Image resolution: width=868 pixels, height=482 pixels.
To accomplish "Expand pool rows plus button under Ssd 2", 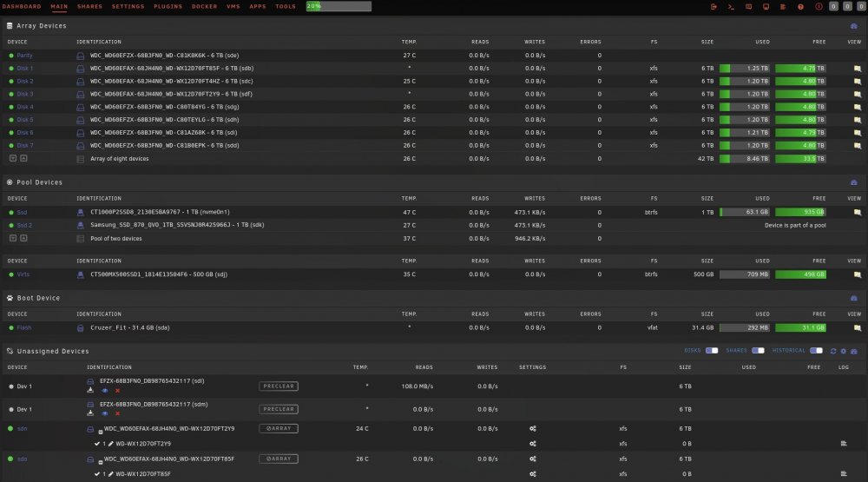I will [23, 238].
